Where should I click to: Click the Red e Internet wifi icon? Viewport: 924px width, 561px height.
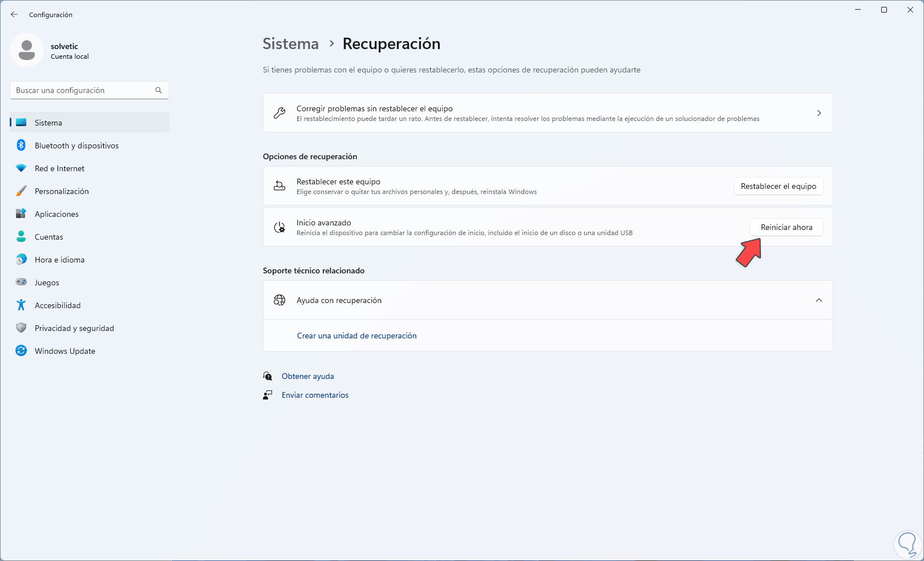(x=21, y=168)
